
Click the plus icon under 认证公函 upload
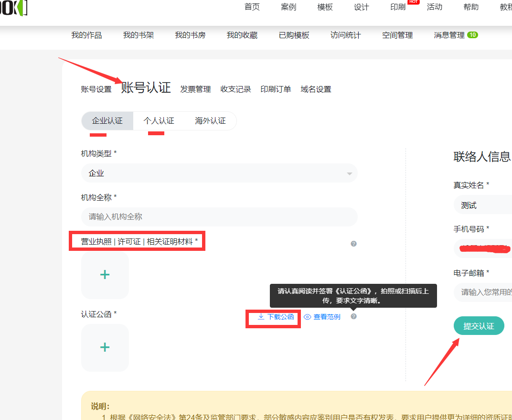pyautogui.click(x=105, y=347)
